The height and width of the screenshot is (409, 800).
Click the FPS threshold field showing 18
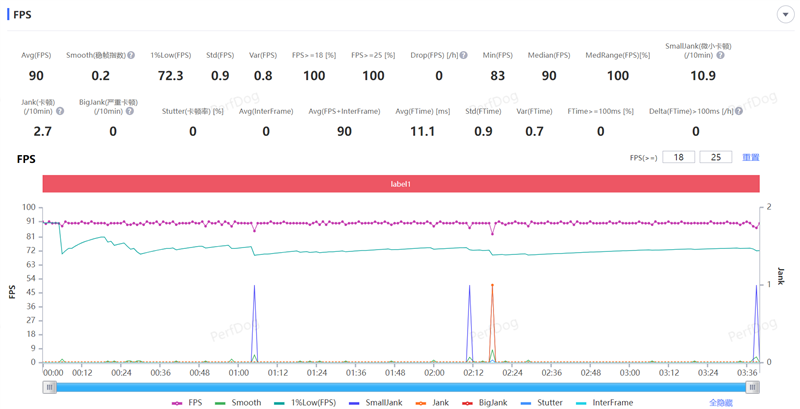coord(679,157)
